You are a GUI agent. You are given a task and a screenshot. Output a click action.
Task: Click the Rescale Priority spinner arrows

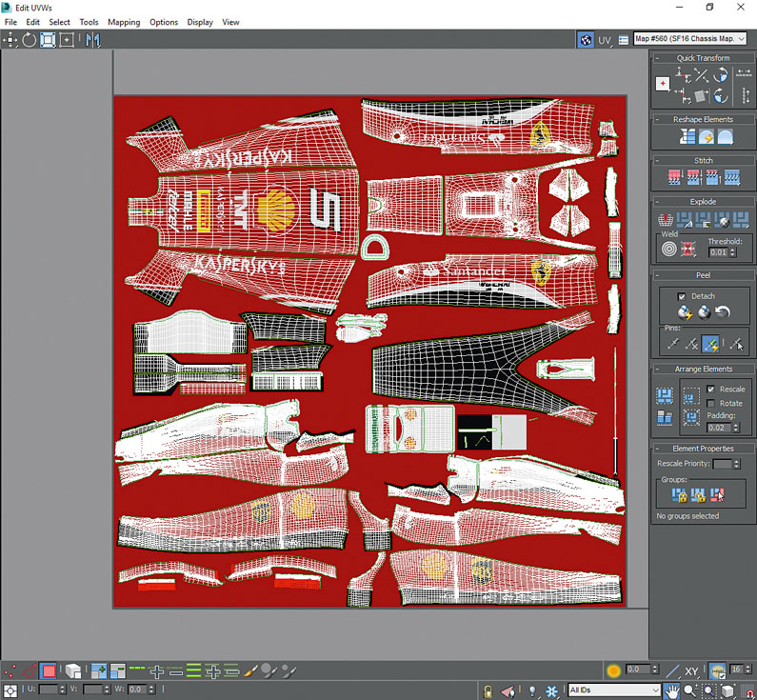[736, 464]
